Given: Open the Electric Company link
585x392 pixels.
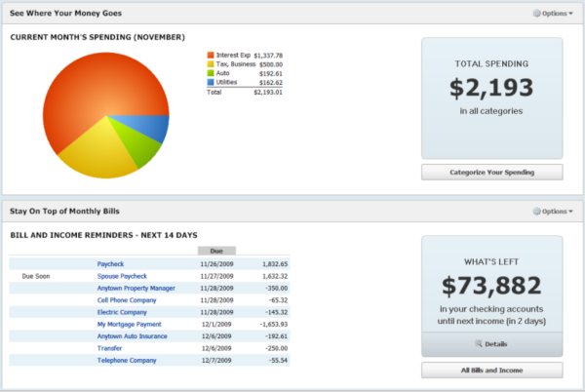Looking at the screenshot, I should click(122, 312).
